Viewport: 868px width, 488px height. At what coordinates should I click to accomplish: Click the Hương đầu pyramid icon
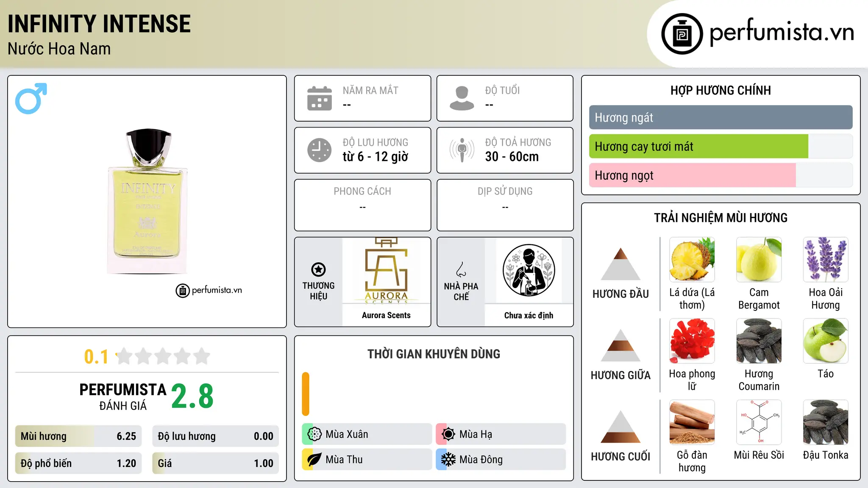[621, 264]
